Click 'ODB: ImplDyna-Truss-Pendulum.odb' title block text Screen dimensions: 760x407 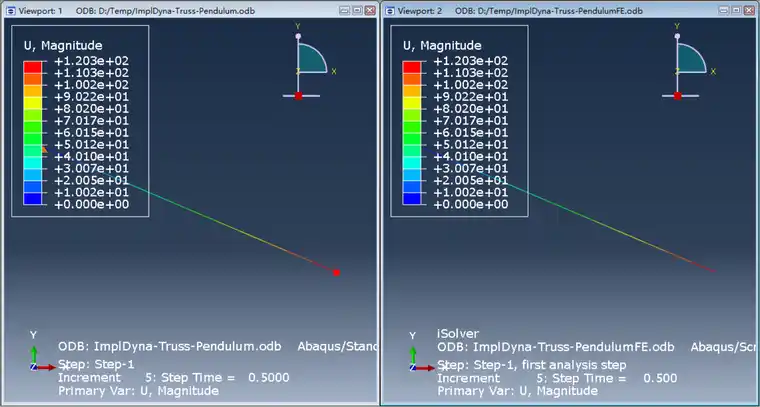170,347
